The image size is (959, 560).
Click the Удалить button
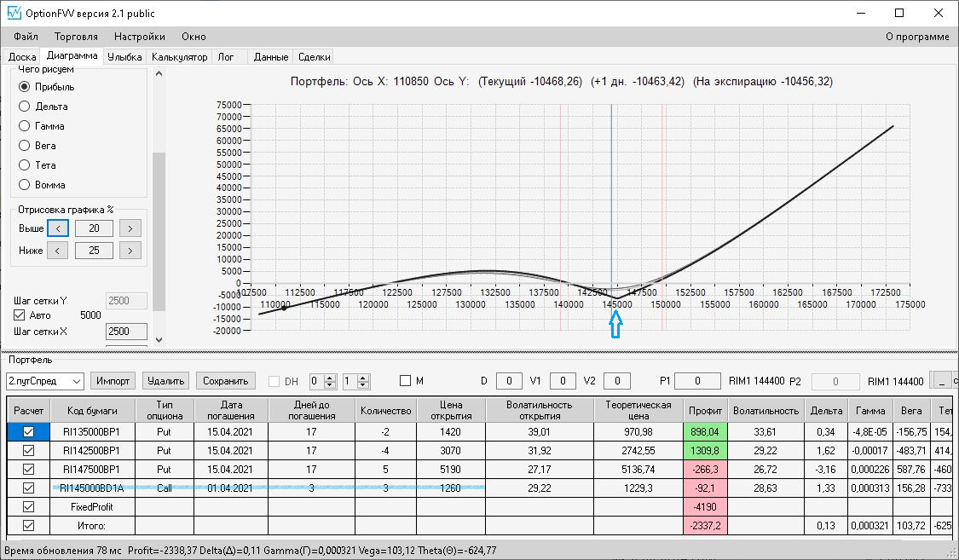pyautogui.click(x=165, y=381)
